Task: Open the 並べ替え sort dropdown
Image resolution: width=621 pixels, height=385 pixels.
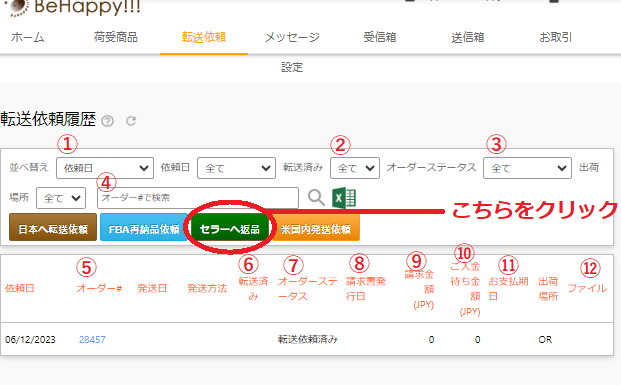Action: [105, 168]
